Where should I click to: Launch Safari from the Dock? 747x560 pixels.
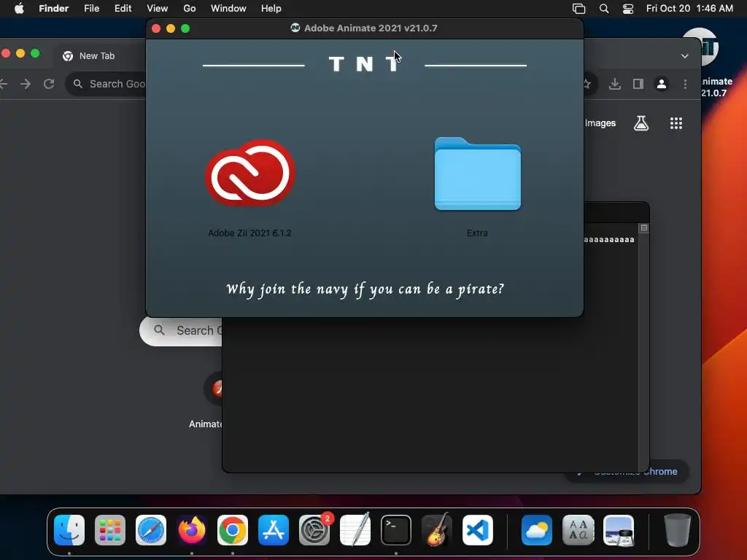click(151, 530)
